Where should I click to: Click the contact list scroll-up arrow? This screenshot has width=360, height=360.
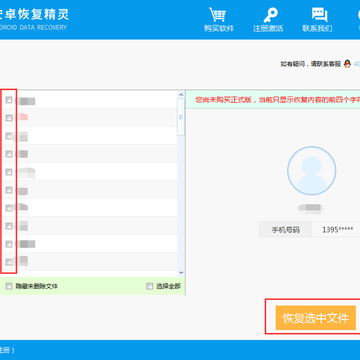[181, 94]
